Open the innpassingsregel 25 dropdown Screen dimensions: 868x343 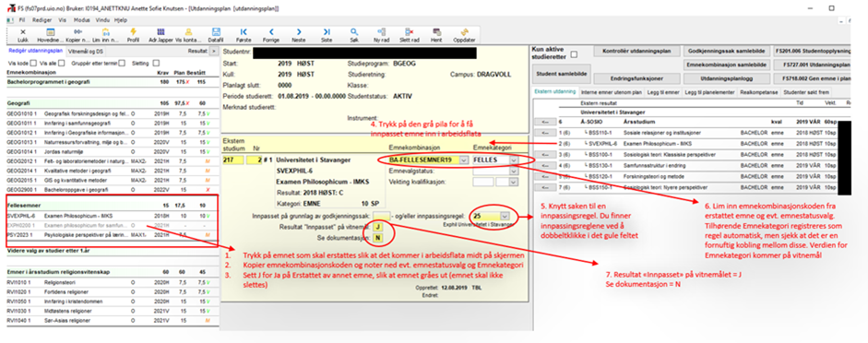(504, 216)
